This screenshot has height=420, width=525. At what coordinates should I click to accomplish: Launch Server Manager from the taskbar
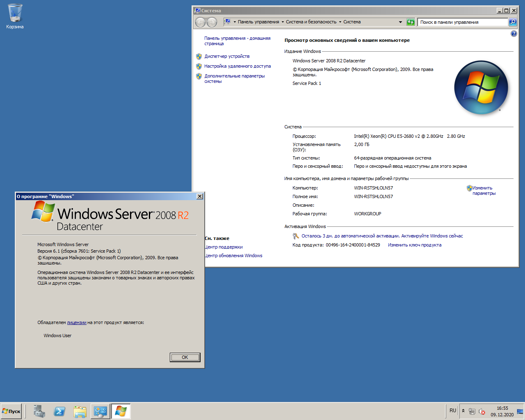(39, 411)
